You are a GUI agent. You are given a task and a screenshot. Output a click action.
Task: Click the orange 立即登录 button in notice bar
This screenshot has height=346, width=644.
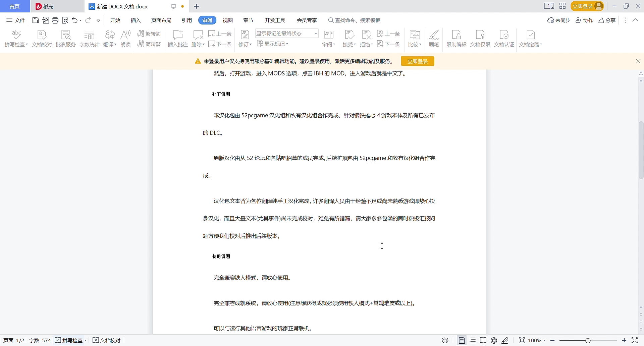(418, 61)
